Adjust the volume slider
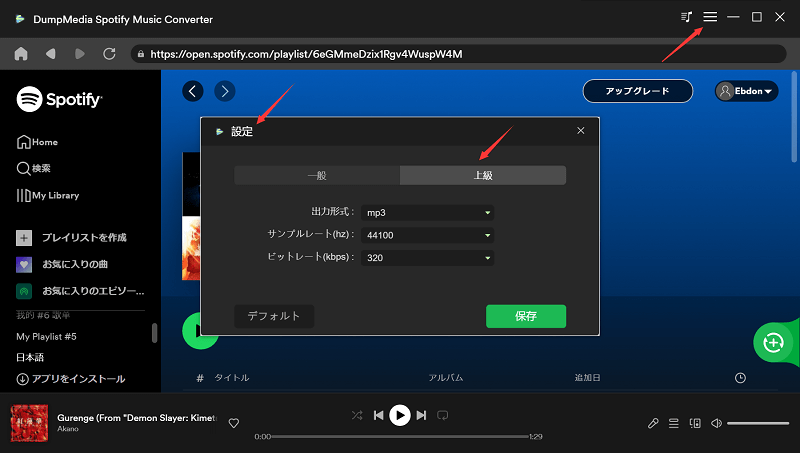This screenshot has height=453, width=800. 758,423
